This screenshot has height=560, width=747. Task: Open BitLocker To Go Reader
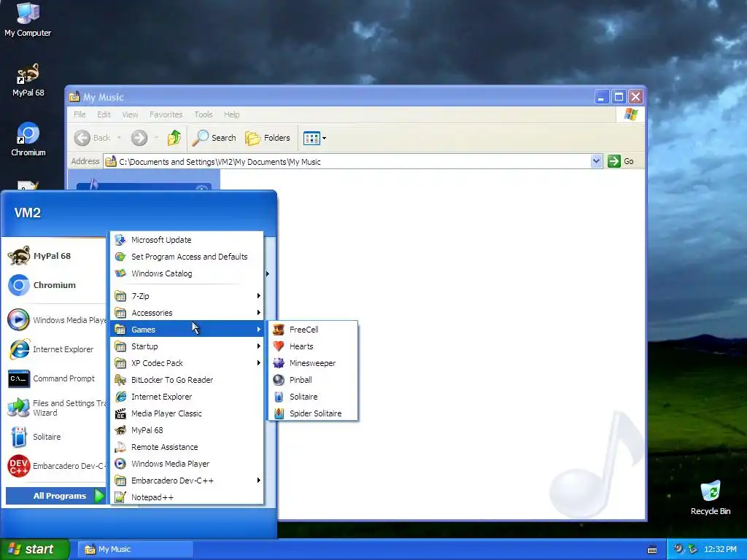pyautogui.click(x=187, y=379)
